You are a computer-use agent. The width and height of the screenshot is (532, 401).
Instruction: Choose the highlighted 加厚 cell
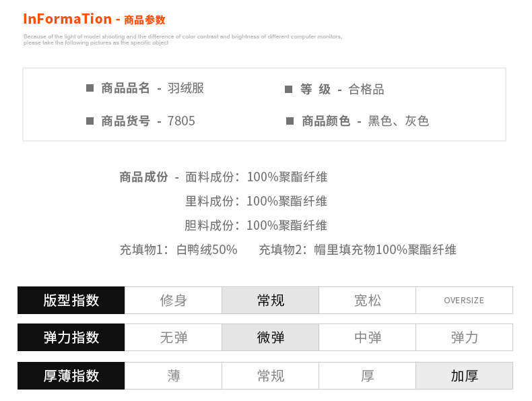click(x=464, y=376)
